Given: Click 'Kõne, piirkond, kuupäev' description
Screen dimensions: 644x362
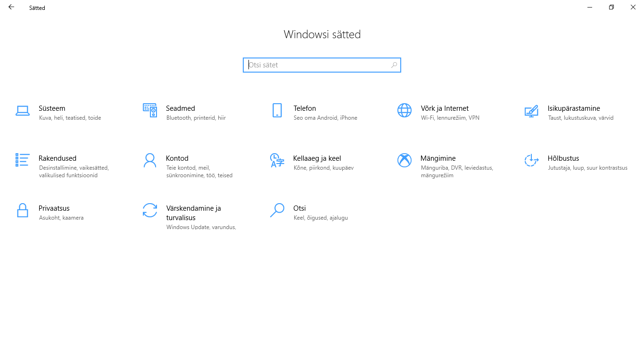Looking at the screenshot, I should point(323,168).
